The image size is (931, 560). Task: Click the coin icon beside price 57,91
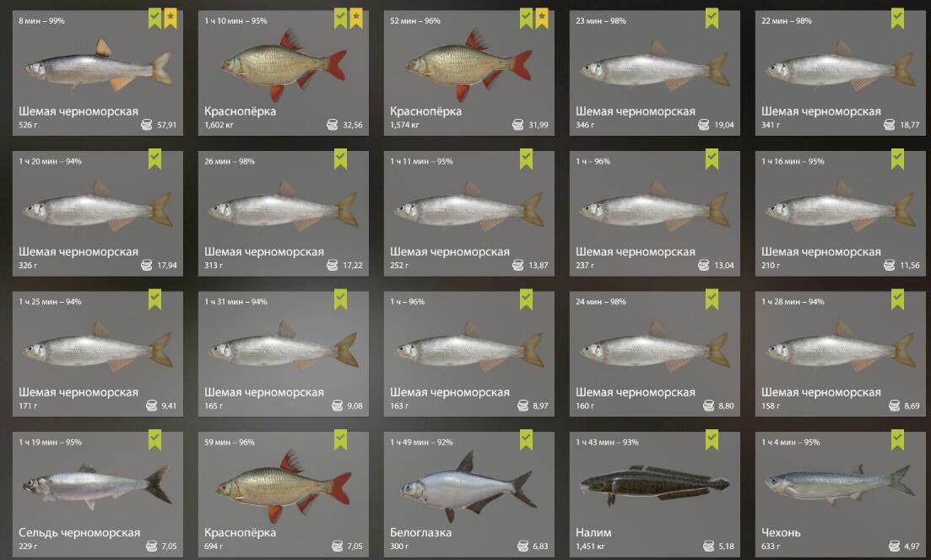[147, 125]
